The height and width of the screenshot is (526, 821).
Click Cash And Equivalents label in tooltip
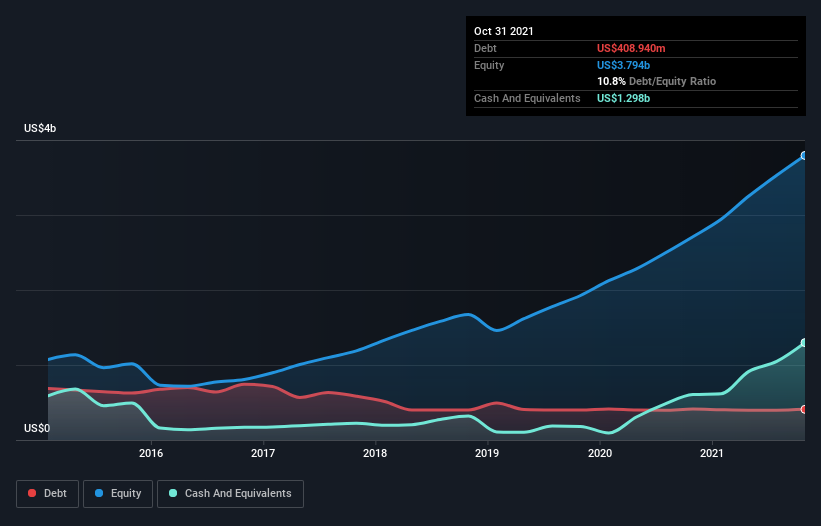pyautogui.click(x=527, y=98)
